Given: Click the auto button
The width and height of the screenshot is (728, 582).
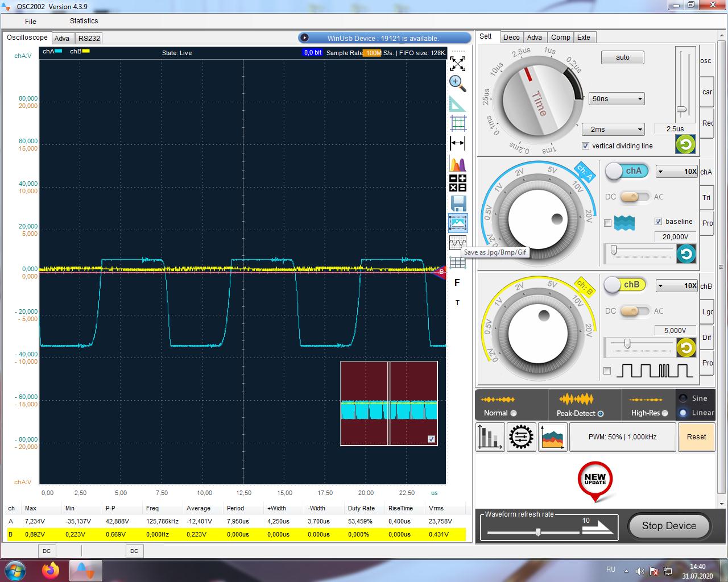Looking at the screenshot, I should tap(622, 57).
